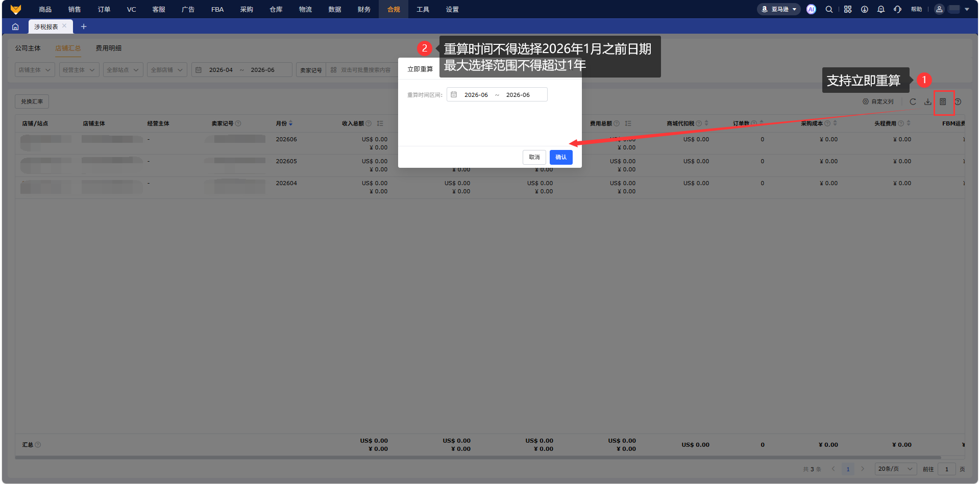Click the help icon next to 头程费用 column
The image size is (980, 484).
901,123
